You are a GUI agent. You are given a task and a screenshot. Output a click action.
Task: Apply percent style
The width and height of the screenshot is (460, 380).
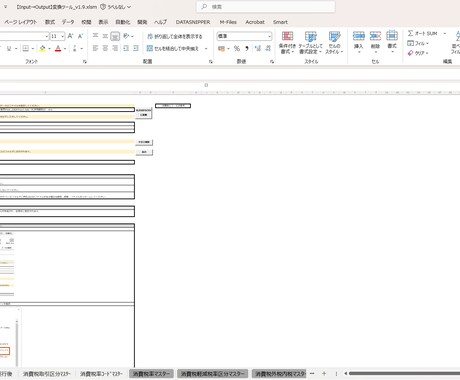point(237,49)
